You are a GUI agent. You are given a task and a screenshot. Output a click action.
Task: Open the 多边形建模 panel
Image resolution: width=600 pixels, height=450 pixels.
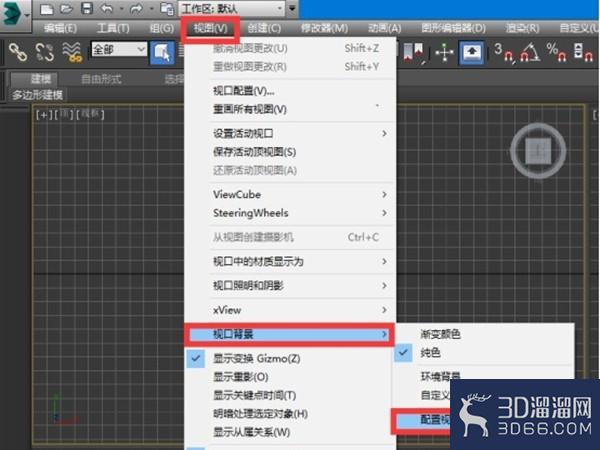(37, 95)
